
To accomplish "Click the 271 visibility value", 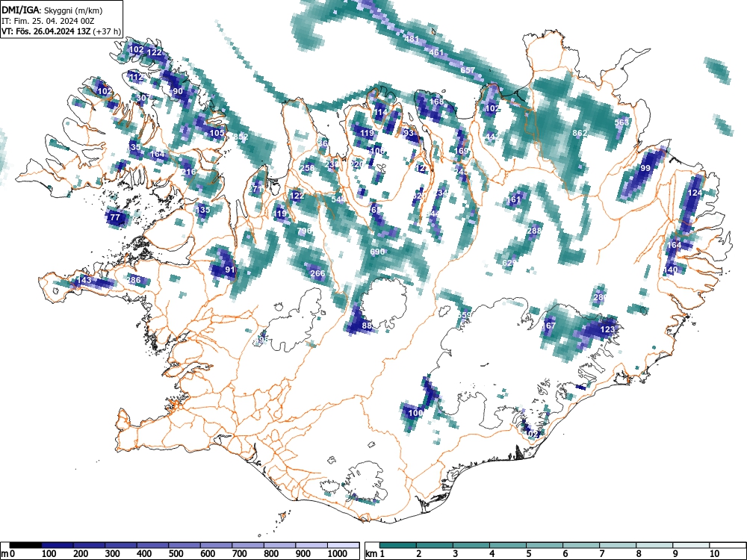I will 255,189.
